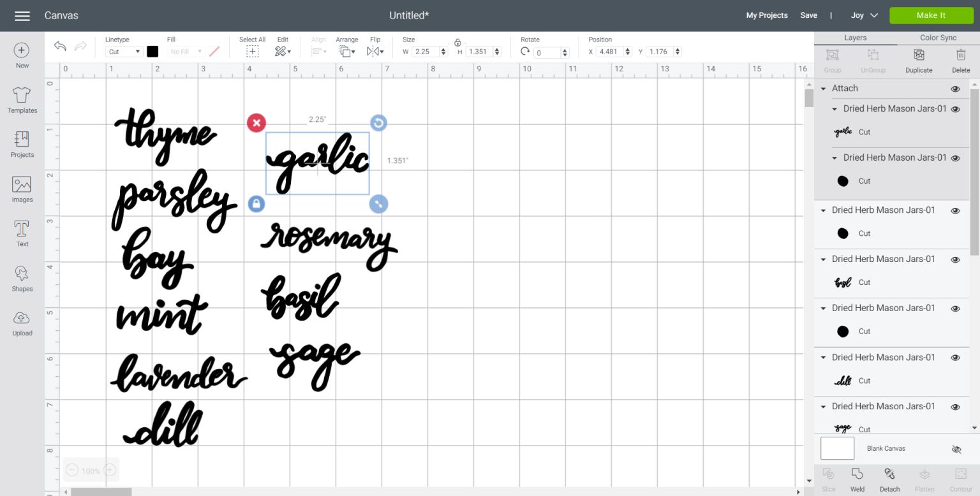980x496 pixels.
Task: Click the Undo arrow
Action: tap(60, 47)
